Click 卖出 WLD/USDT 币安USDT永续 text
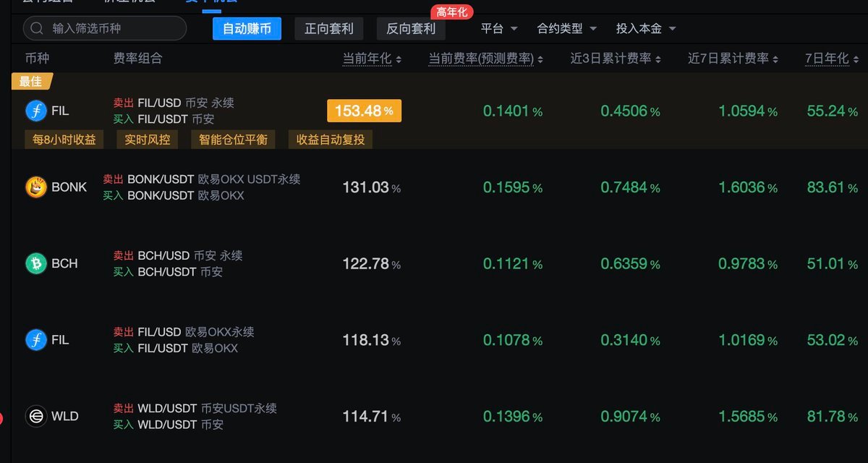 pyautogui.click(x=195, y=409)
